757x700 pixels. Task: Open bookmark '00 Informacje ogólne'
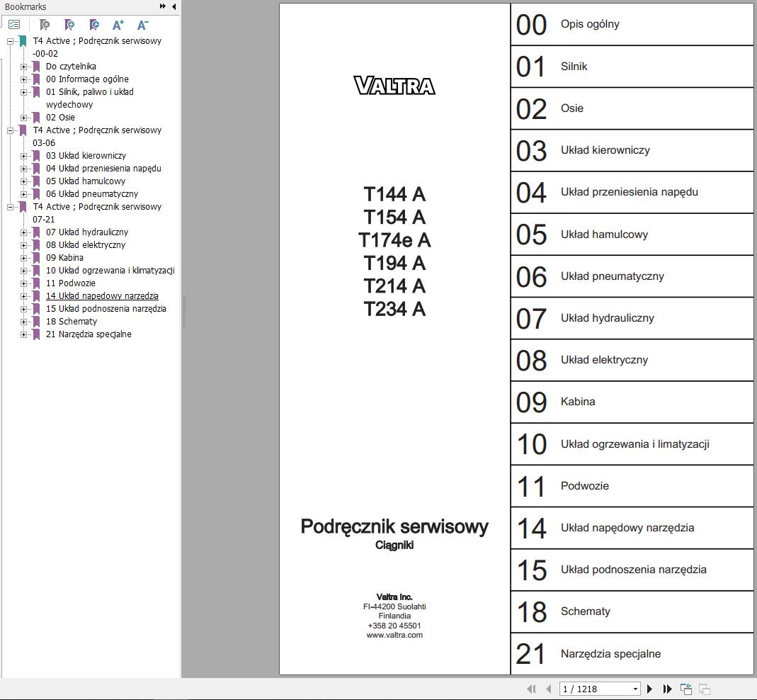(87, 79)
